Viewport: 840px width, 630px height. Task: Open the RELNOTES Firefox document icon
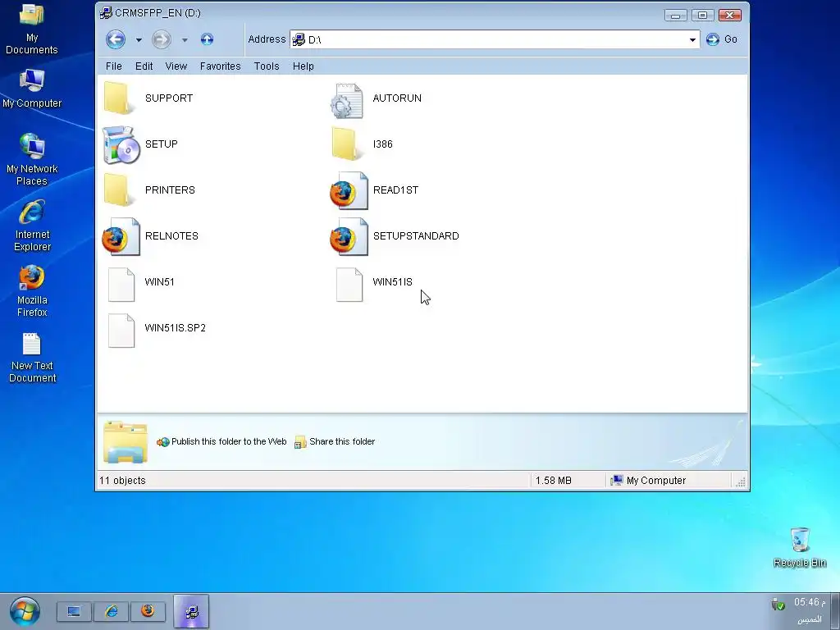pos(121,236)
